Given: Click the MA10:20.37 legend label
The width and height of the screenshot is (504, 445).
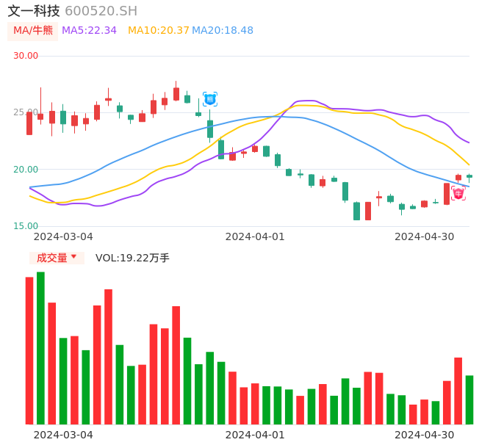Looking at the screenshot, I should click(159, 31).
